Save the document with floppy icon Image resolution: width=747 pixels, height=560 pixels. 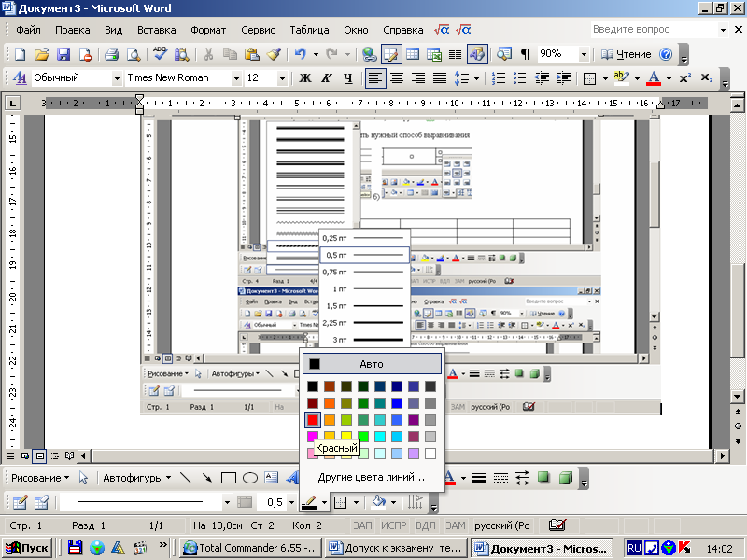63,54
